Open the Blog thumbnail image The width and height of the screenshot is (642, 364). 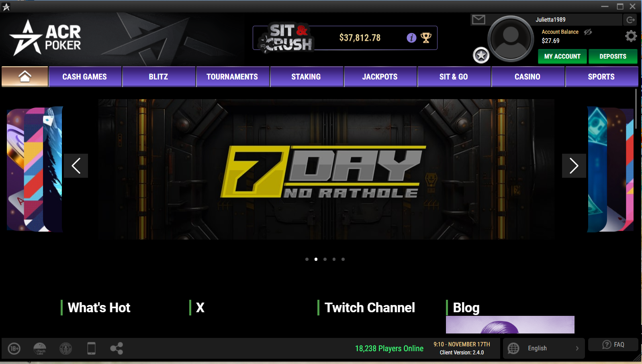click(510, 325)
